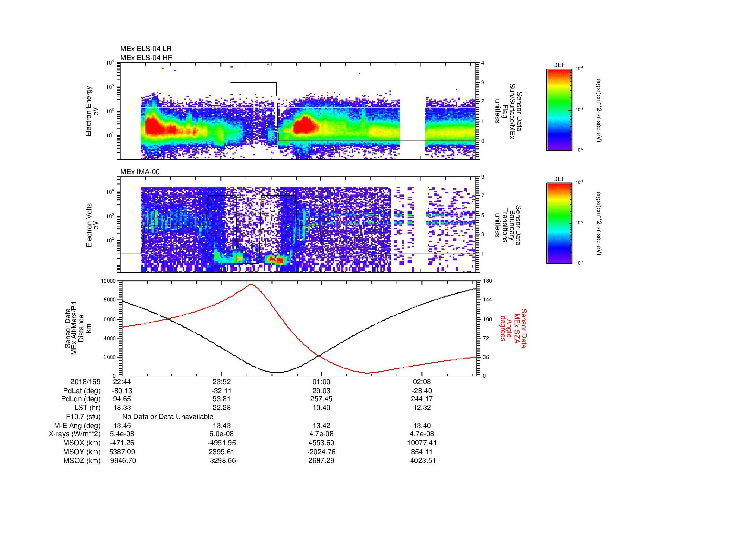Click the second red electron flux burst in ELS panel

point(304,126)
